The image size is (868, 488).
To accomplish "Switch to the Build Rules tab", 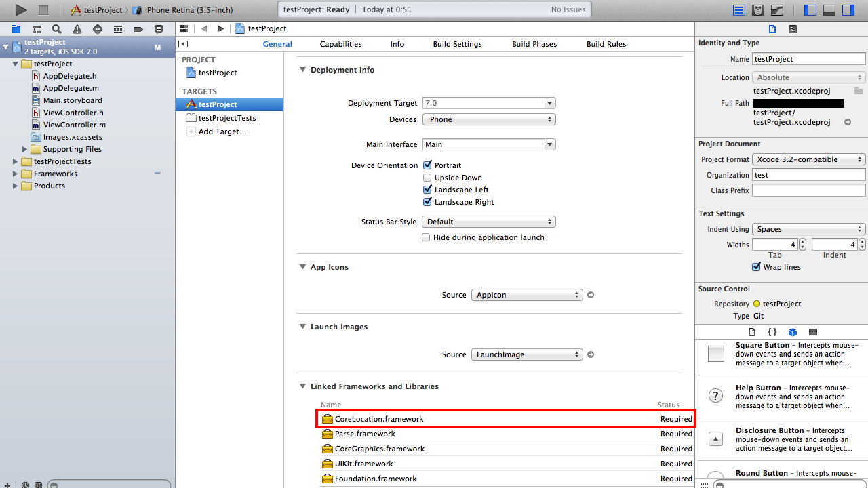I will point(606,44).
